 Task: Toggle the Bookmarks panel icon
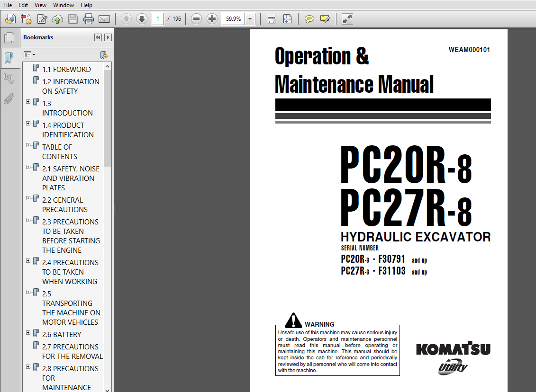point(9,58)
